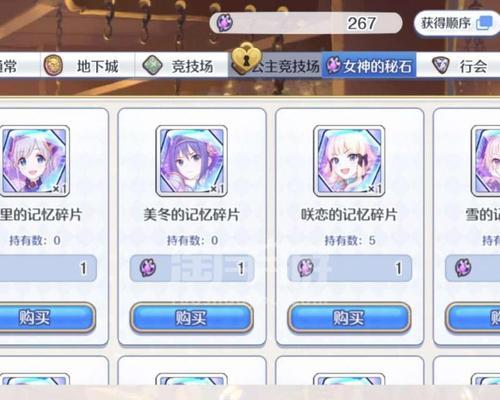Switch to the 竞技场 arena tab

182,65
